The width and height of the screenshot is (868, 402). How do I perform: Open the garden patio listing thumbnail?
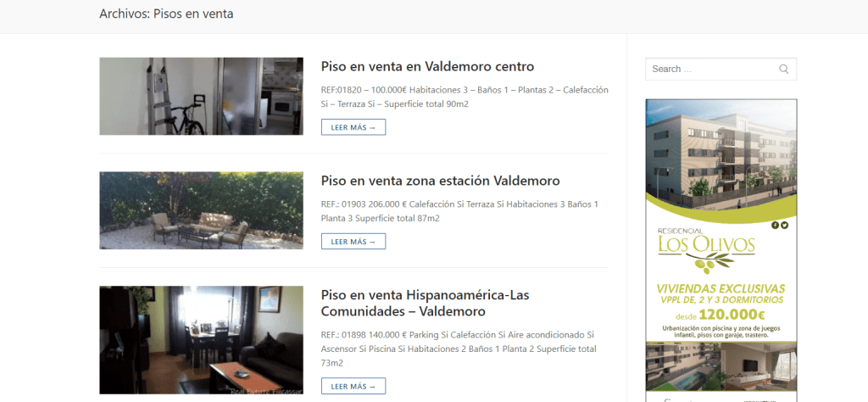pos(202,210)
